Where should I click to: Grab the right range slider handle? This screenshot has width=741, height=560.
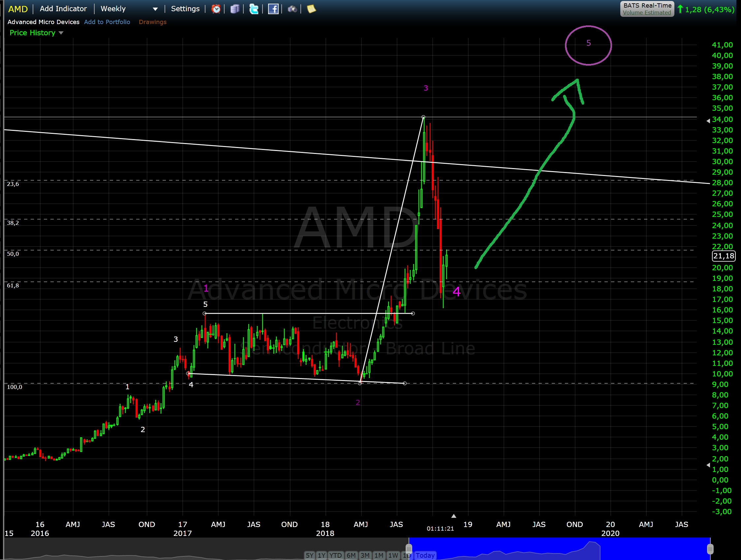click(710, 549)
